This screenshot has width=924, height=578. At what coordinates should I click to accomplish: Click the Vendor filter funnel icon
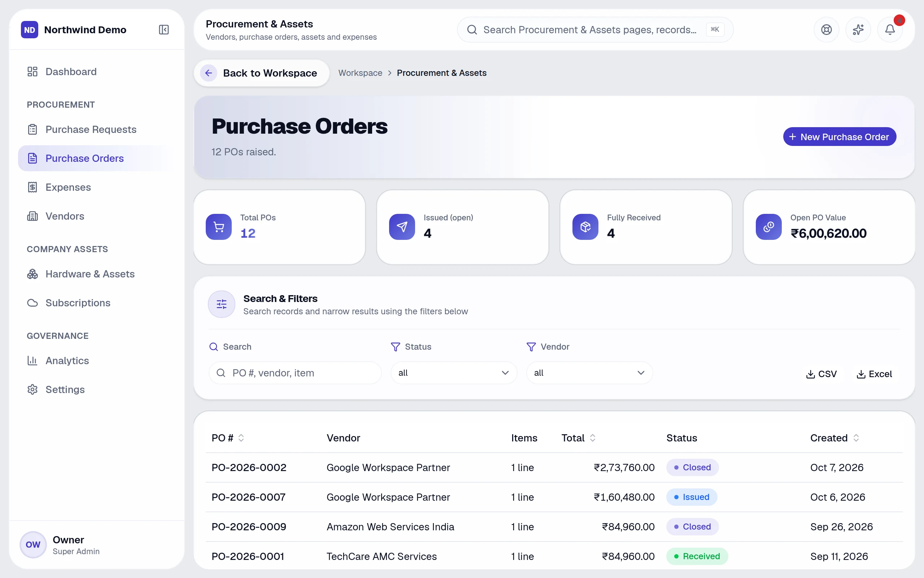point(531,347)
